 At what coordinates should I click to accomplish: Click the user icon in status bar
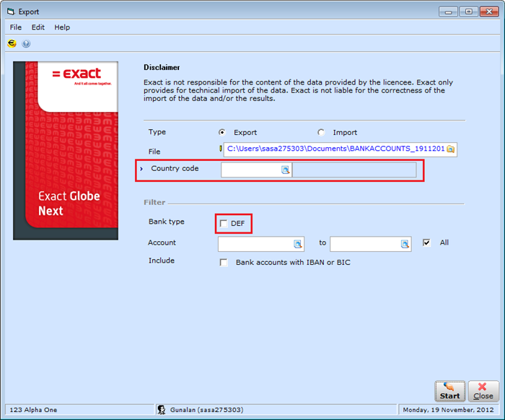(x=163, y=410)
